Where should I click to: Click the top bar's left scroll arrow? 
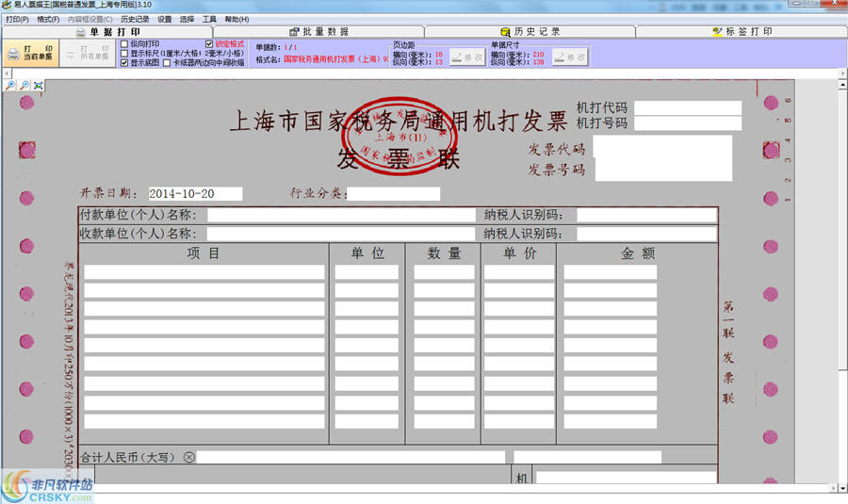point(7,73)
